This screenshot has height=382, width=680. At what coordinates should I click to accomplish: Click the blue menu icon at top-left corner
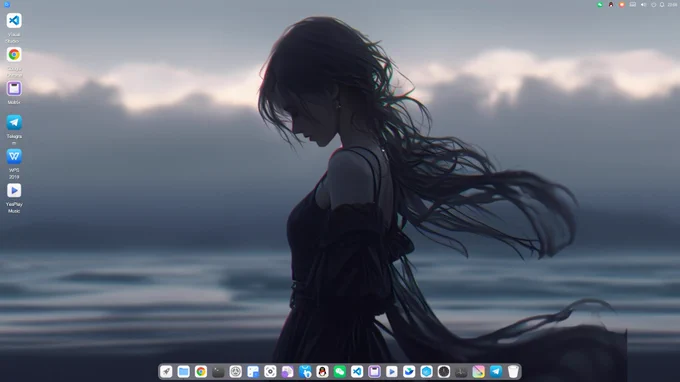(x=7, y=4)
